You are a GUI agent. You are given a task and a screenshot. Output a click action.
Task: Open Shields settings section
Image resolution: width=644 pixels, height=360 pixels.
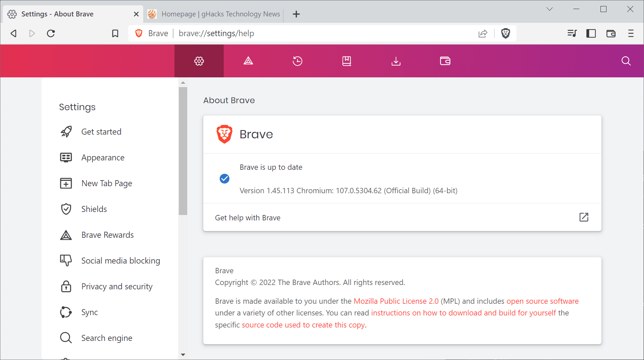click(94, 209)
